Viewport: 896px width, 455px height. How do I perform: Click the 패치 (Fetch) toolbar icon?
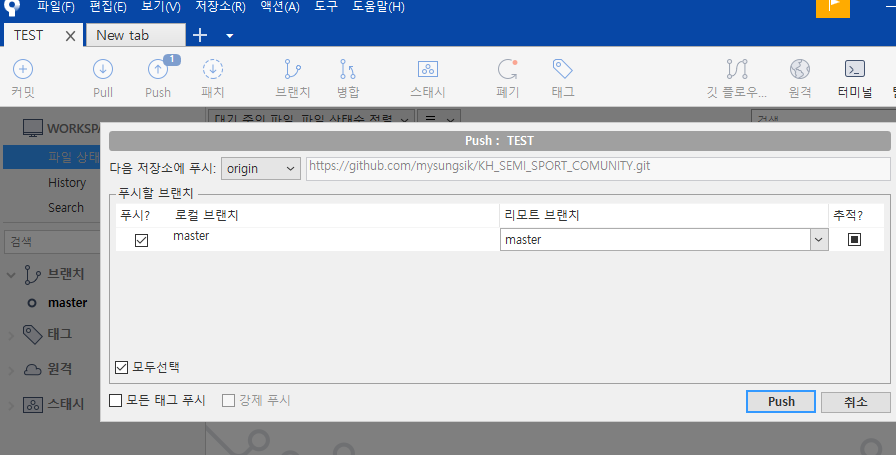213,69
